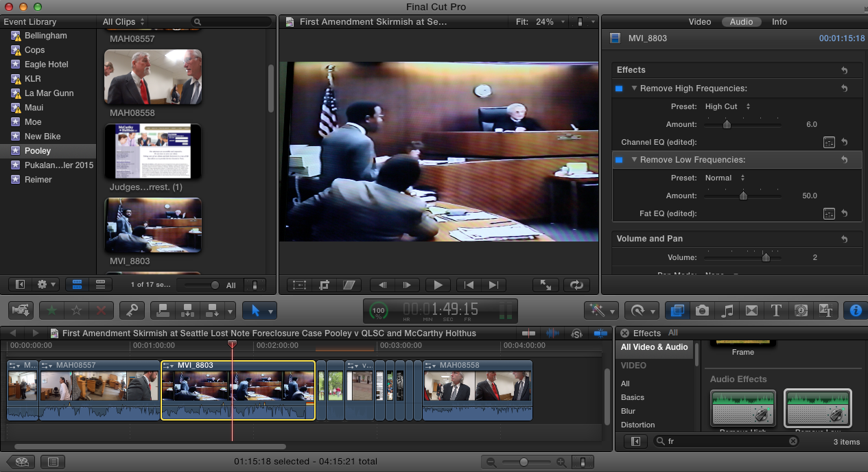Switch to the Info inspector tab
This screenshot has width=868, height=472.
pos(779,22)
